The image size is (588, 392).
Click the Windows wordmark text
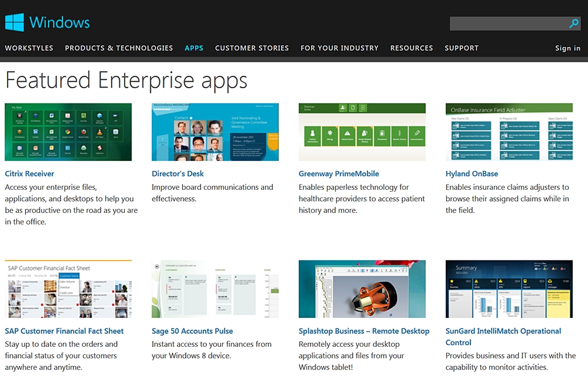pyautogui.click(x=59, y=22)
